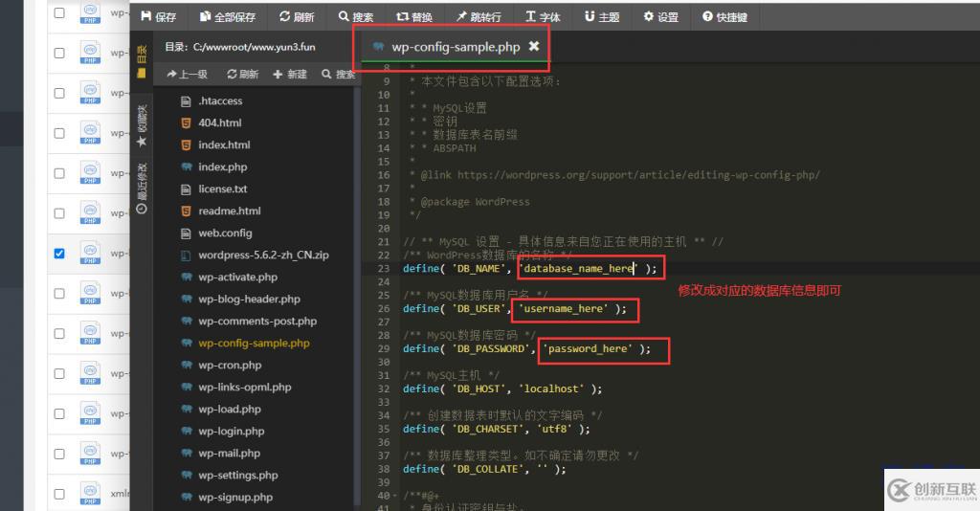Click the zip icon beside wordpress-5.6.2-zh_CN.zip
Image resolution: width=980 pixels, height=511 pixels.
[x=186, y=255]
